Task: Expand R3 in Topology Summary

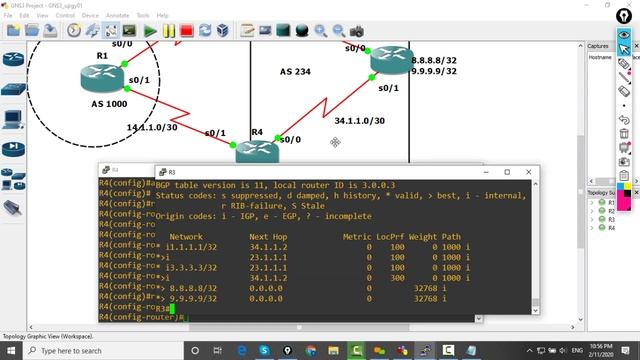Action: [592, 220]
